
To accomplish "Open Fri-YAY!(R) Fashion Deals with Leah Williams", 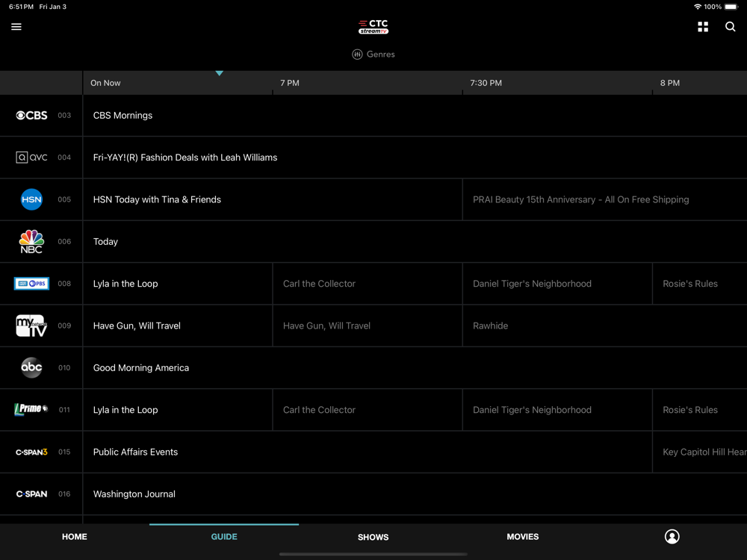I will point(415,157).
